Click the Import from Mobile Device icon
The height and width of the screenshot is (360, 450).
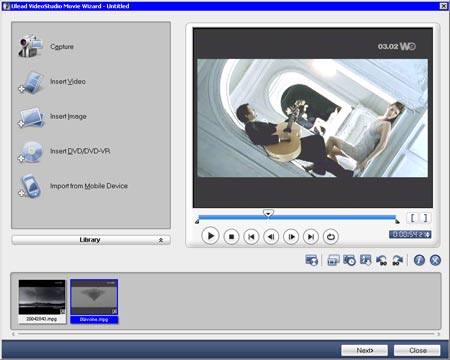pos(30,186)
